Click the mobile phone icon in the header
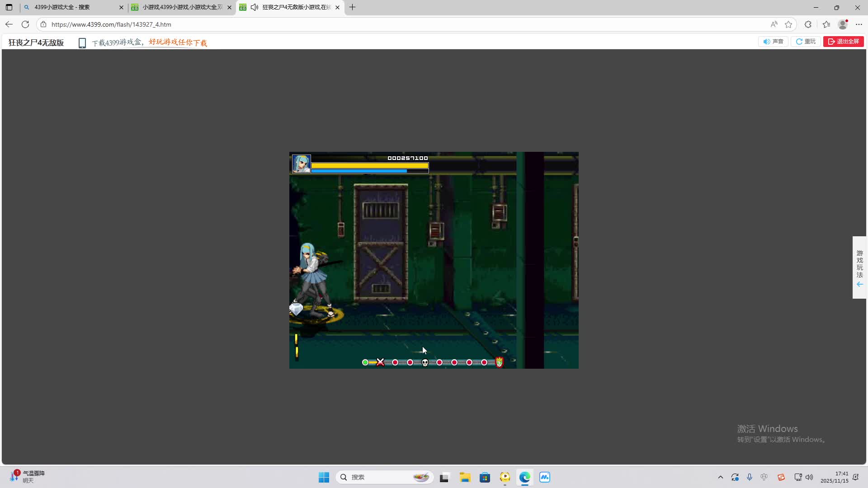The image size is (868, 488). [x=82, y=43]
